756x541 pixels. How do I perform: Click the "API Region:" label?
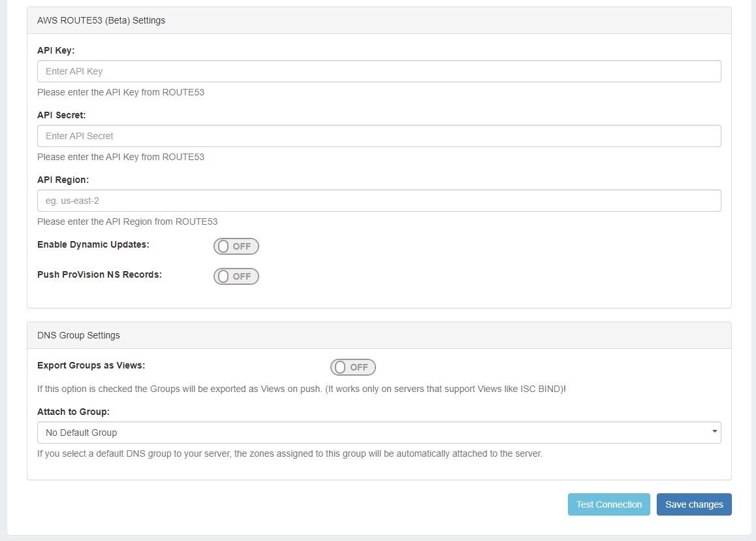pos(63,180)
